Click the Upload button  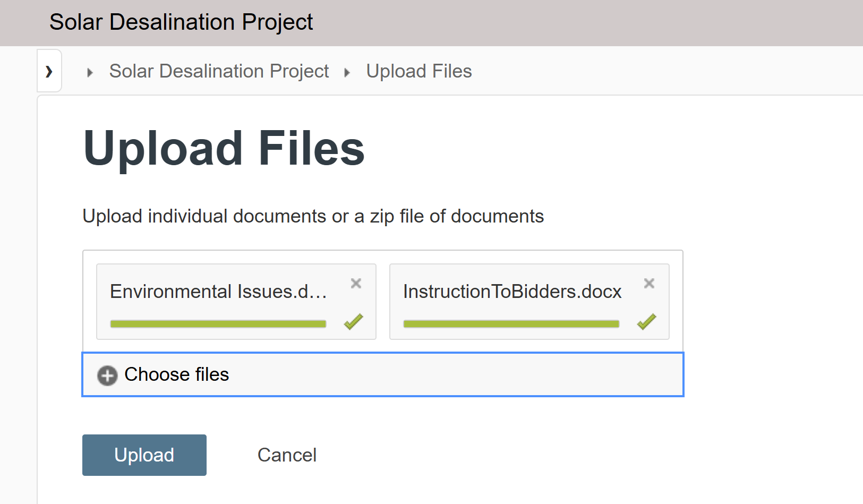[x=144, y=455]
